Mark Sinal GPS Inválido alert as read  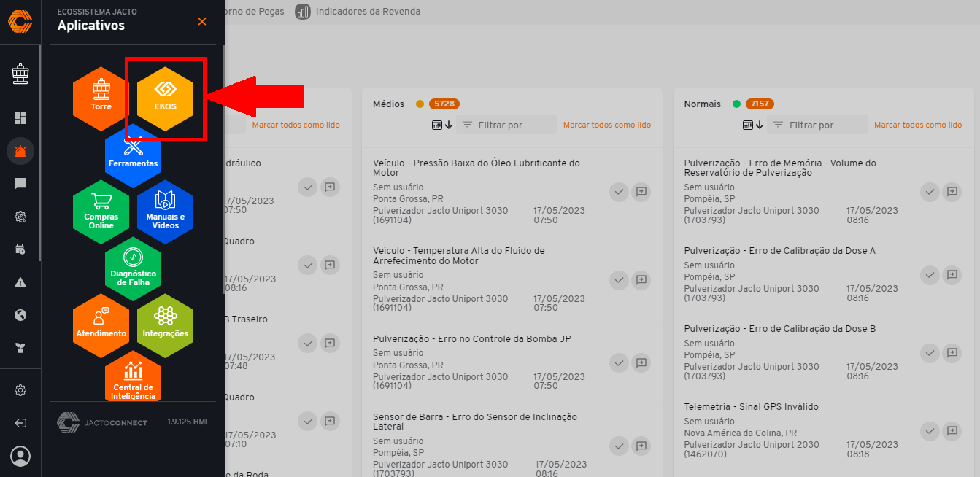(930, 431)
